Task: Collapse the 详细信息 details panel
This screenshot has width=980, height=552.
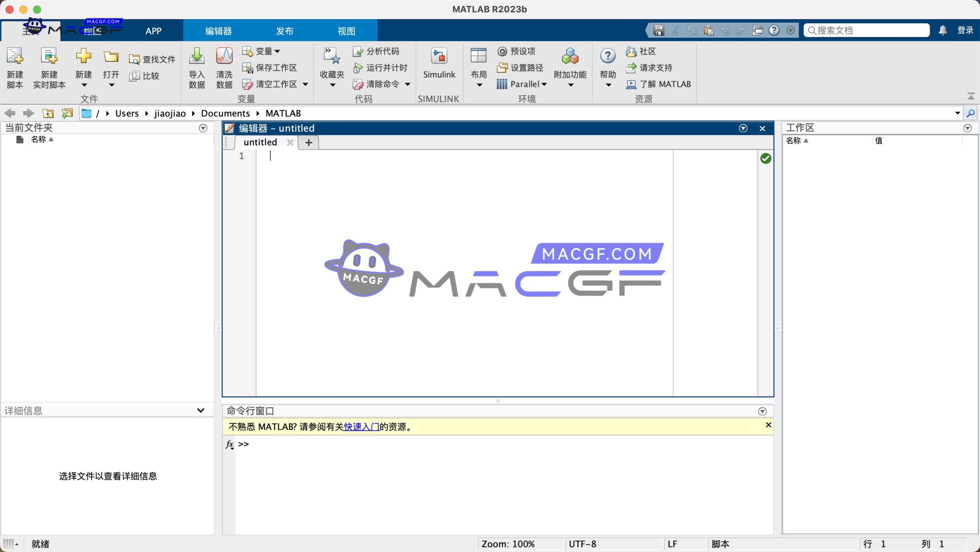Action: [201, 410]
